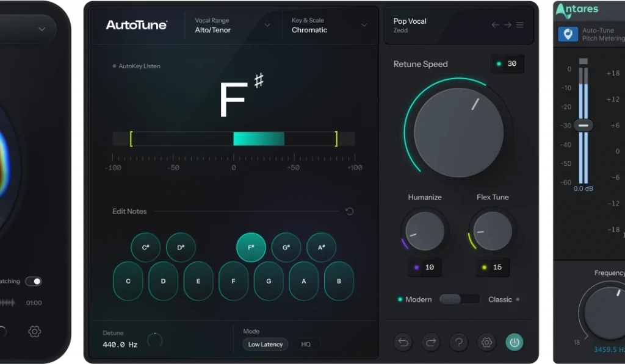This screenshot has height=364, width=625.
Task: Toggle the matching switch in left plugin
Action: pyautogui.click(x=33, y=281)
